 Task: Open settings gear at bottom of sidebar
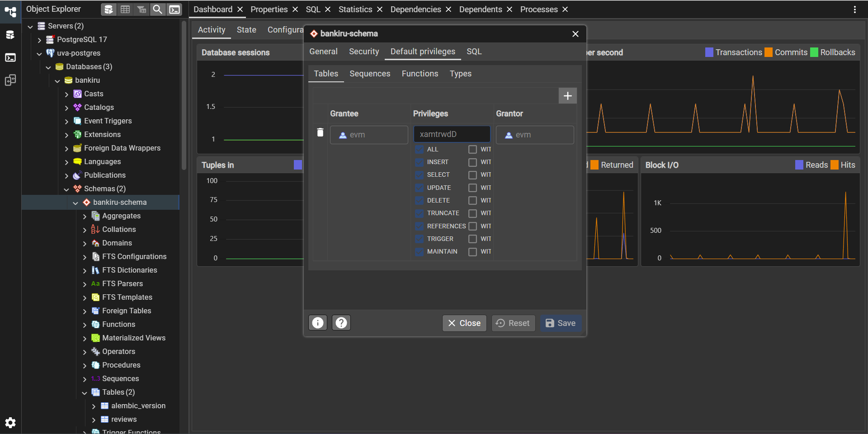click(x=10, y=423)
